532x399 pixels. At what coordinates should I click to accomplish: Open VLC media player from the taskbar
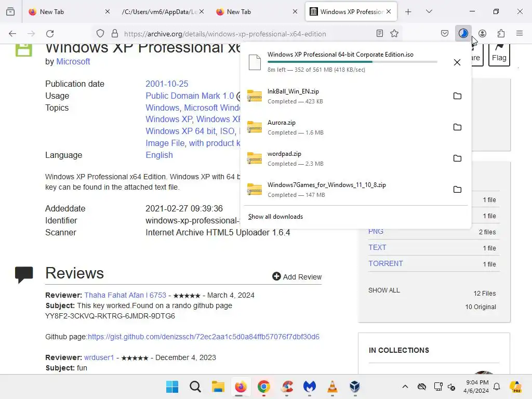click(332, 387)
